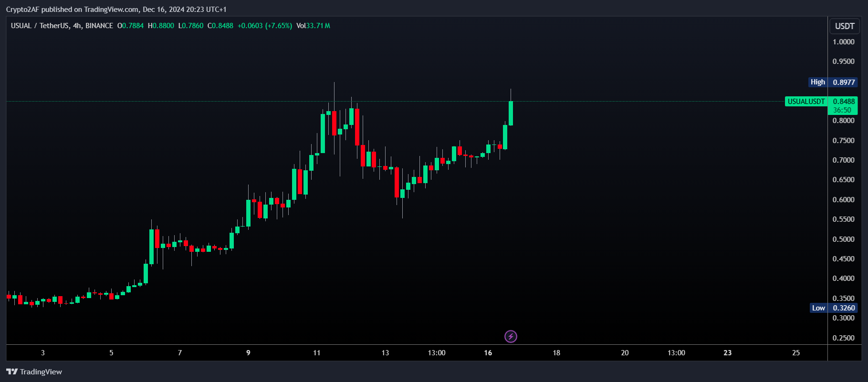Click the high value H0.8800
Viewport: 868px width, 382px height.
click(x=161, y=26)
